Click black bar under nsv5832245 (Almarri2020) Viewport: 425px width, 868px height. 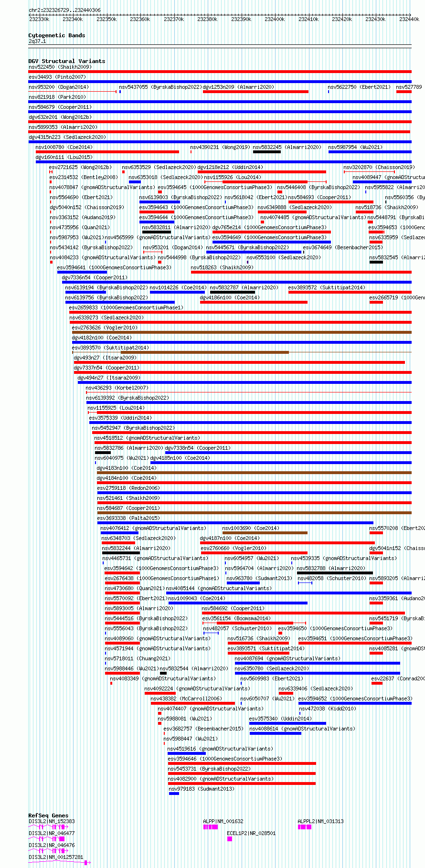[267, 152]
